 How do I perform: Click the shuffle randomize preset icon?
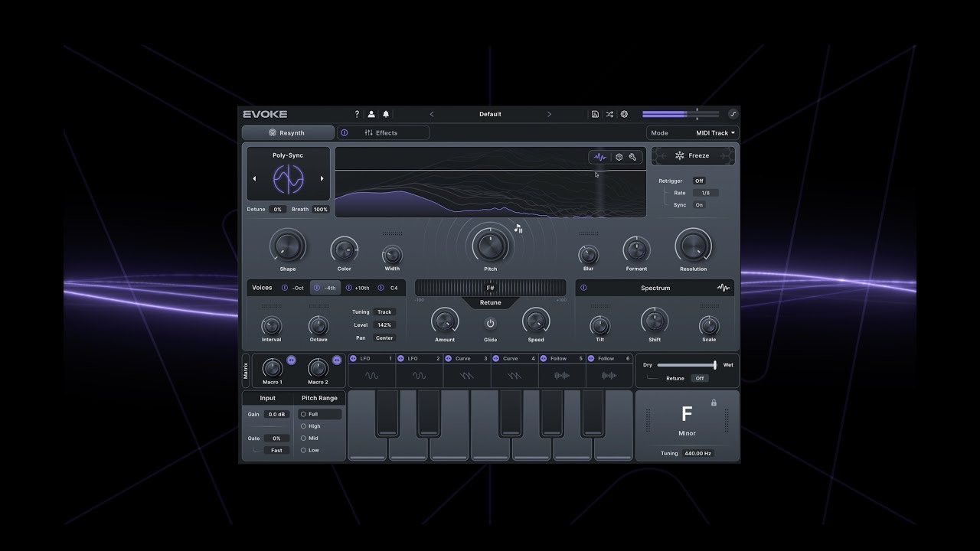[609, 114]
